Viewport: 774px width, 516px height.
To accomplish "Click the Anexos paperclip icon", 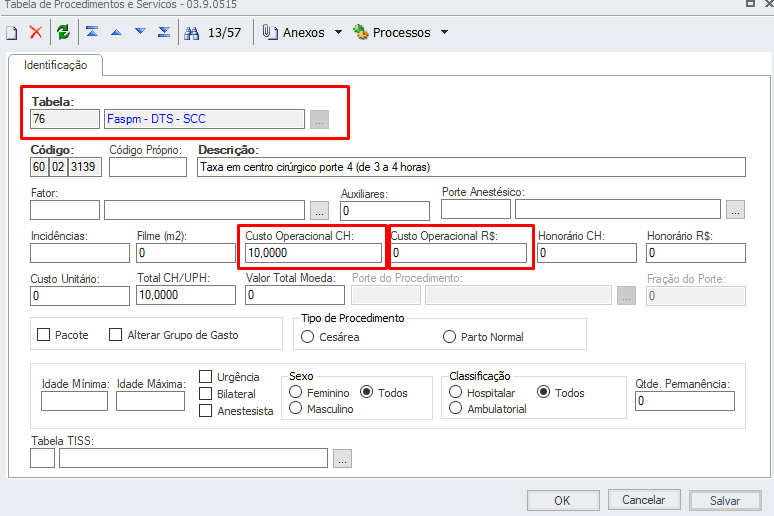I will pos(270,32).
